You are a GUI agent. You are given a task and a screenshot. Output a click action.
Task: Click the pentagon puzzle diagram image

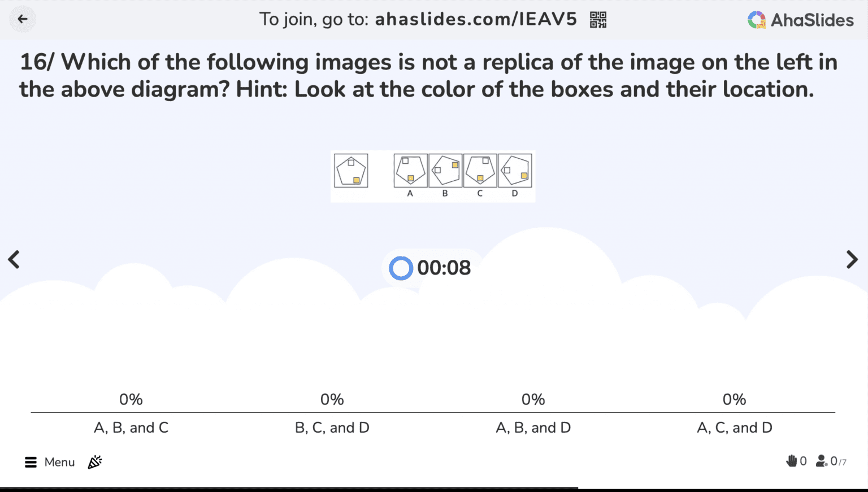click(433, 176)
